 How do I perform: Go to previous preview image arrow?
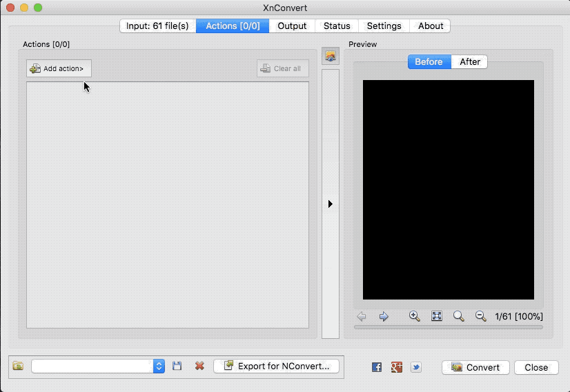point(362,316)
